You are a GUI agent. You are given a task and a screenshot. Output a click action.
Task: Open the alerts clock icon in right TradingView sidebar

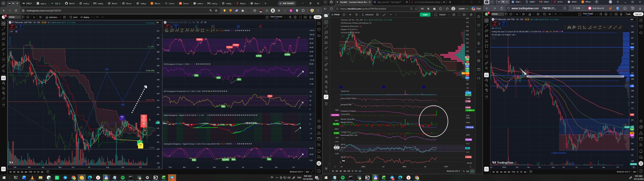[x=641, y=26]
